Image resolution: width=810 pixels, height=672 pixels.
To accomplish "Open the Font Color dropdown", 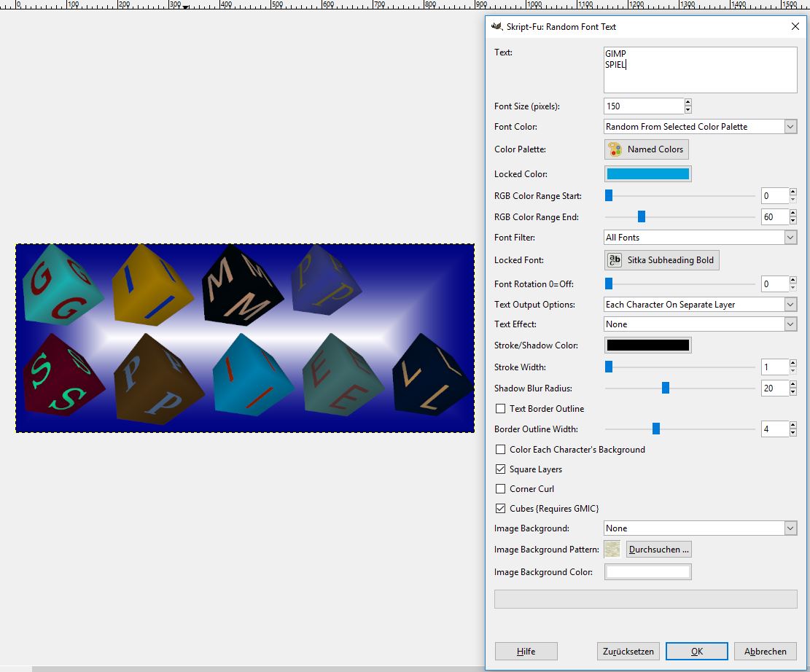I will click(x=700, y=127).
